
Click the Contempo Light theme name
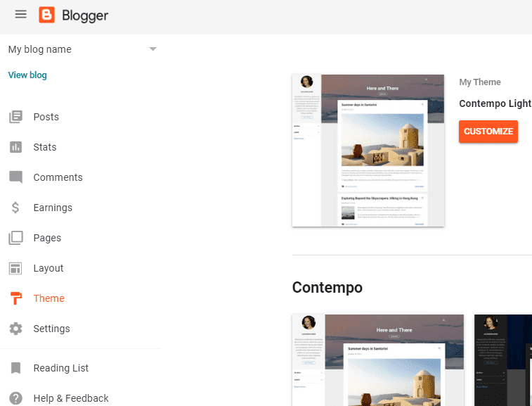tap(495, 103)
